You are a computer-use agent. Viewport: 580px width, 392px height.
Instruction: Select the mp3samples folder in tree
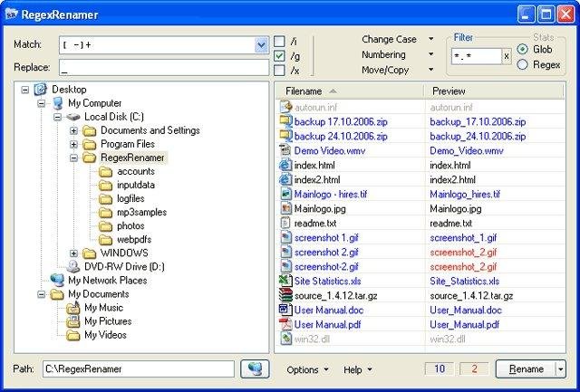point(141,212)
